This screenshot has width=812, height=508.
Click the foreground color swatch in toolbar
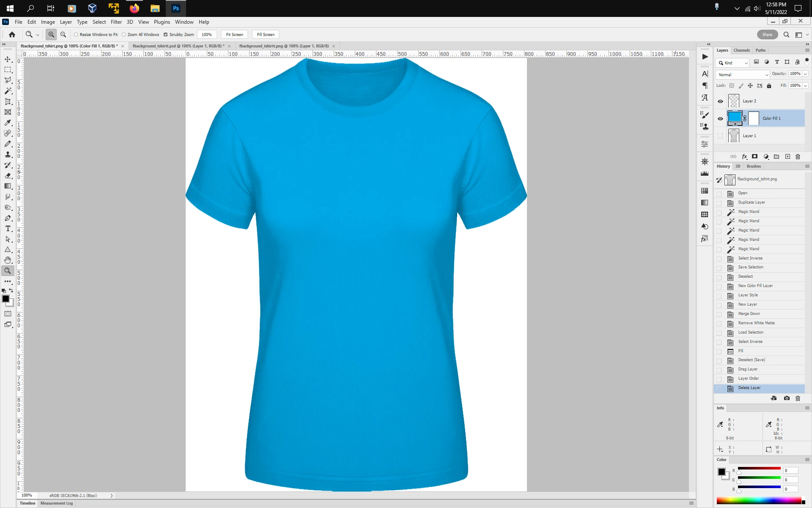click(x=5, y=299)
